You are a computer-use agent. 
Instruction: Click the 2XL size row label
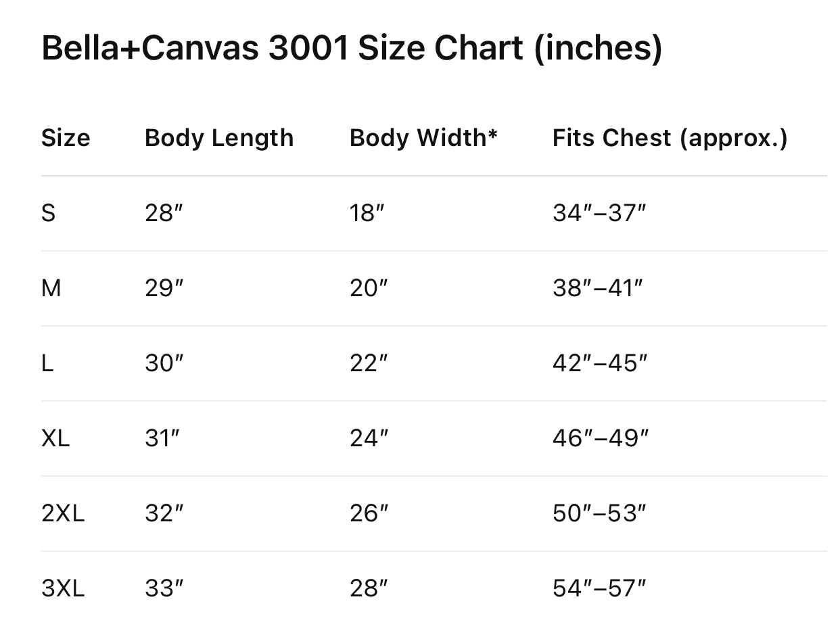click(x=63, y=514)
